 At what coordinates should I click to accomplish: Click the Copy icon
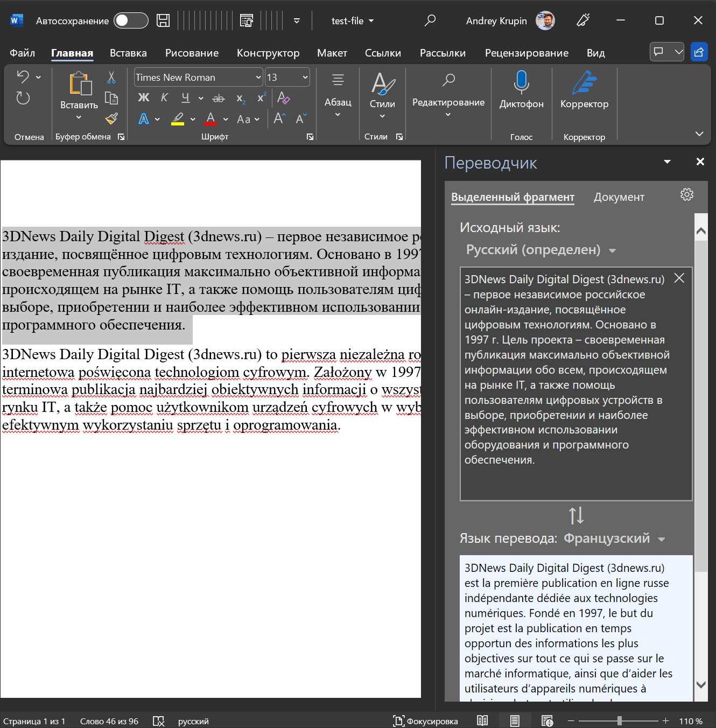(111, 97)
